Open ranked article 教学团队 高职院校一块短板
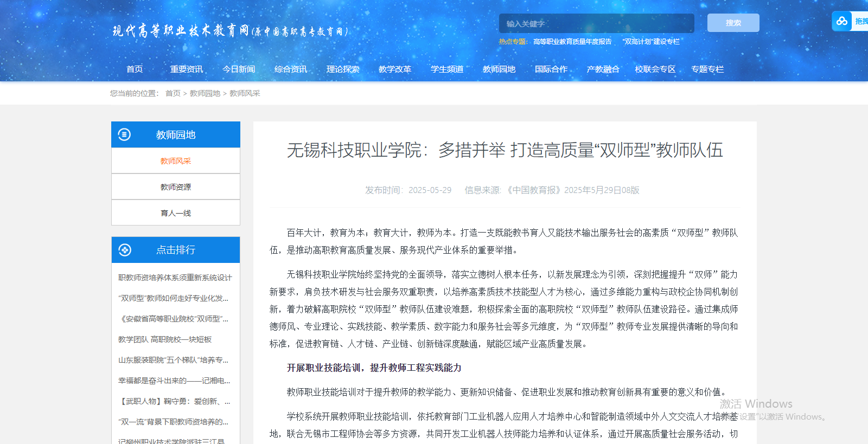Screen dimensions: 868x444 (x=165, y=339)
